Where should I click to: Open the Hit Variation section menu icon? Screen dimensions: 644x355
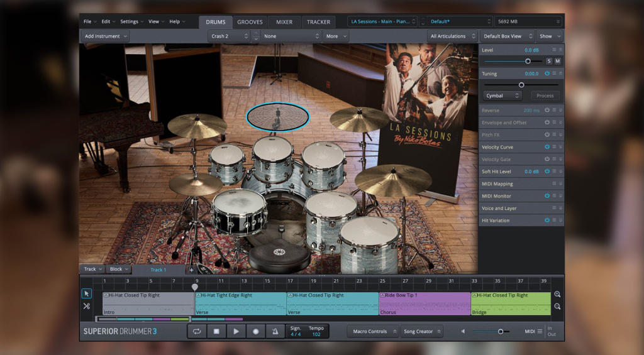pyautogui.click(x=554, y=221)
